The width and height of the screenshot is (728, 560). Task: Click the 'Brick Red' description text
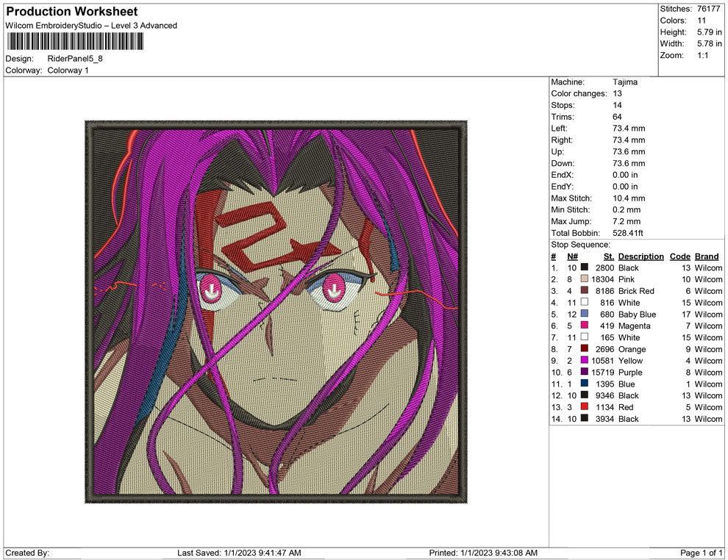pyautogui.click(x=636, y=291)
